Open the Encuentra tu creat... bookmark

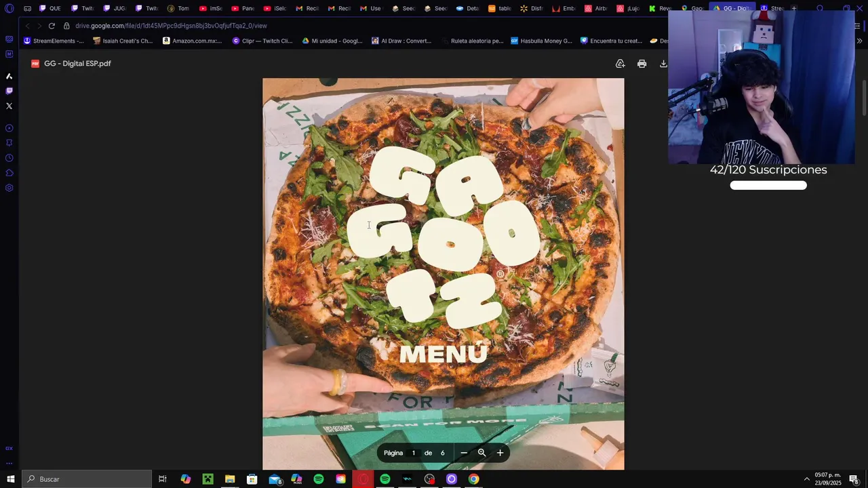point(611,41)
